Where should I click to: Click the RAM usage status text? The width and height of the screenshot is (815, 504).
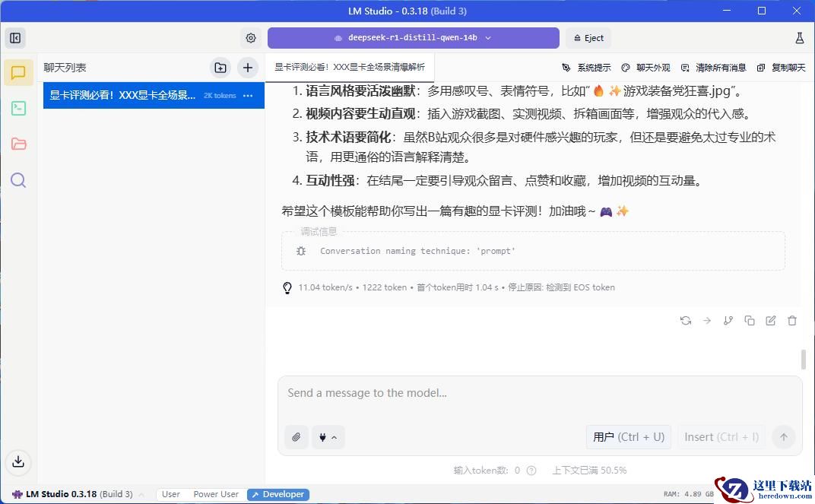(688, 494)
